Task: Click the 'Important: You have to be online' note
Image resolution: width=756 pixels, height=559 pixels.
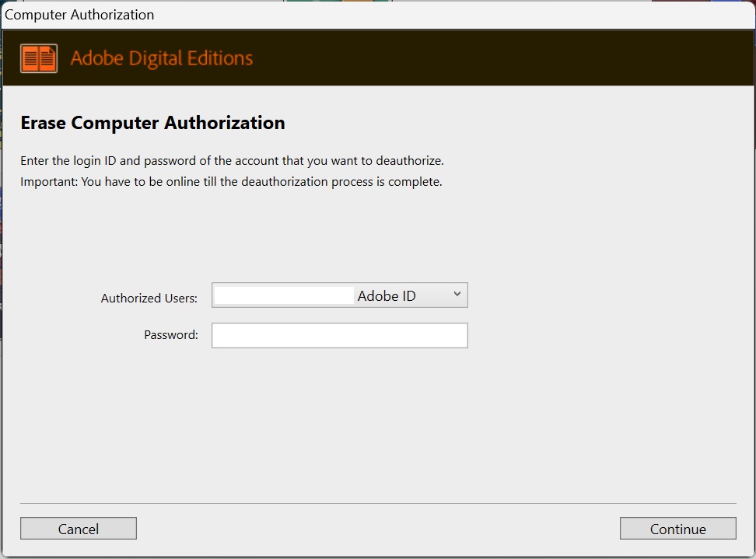Action: tap(232, 182)
